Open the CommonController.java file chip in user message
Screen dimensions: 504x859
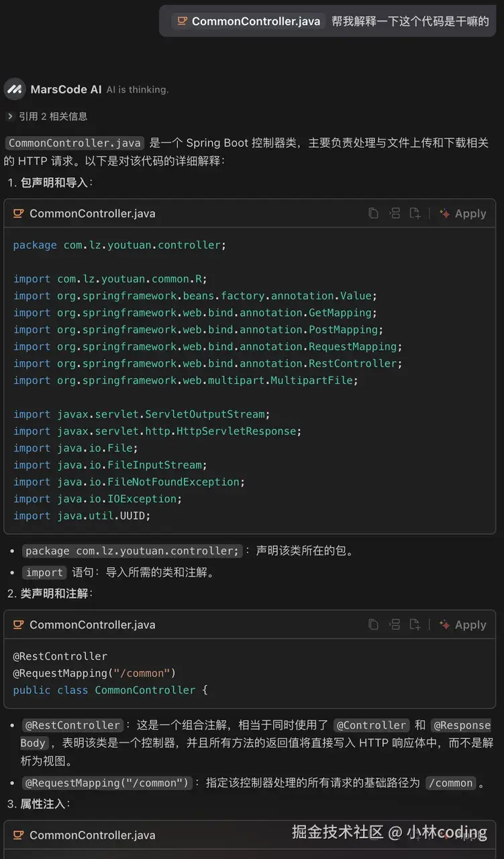tap(248, 21)
